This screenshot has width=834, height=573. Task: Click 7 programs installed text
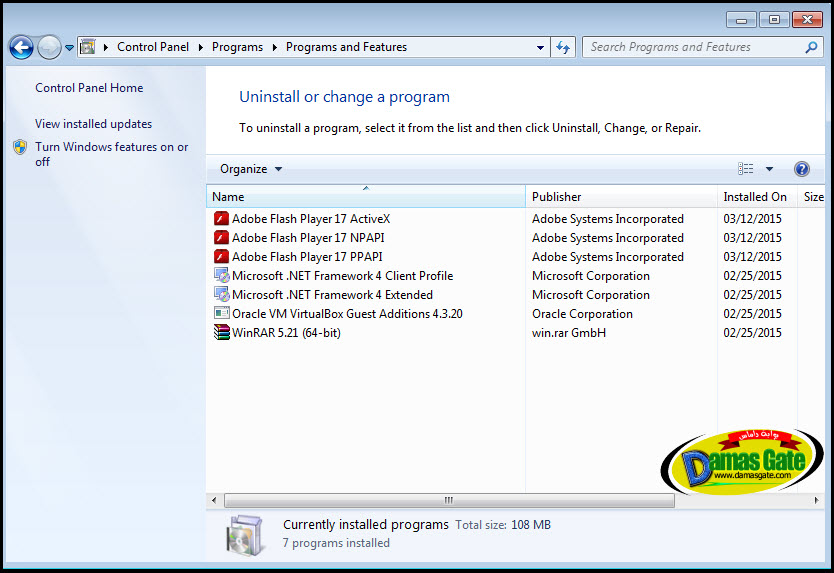click(x=336, y=543)
